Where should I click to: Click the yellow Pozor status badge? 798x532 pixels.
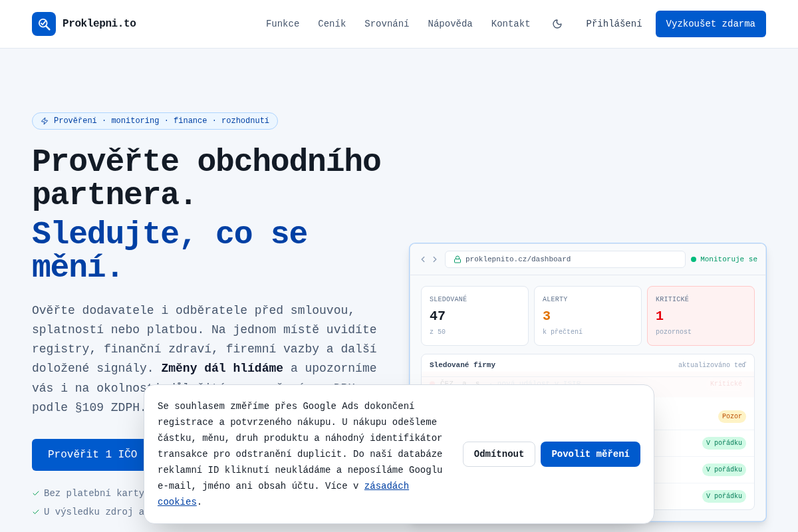[x=732, y=416]
